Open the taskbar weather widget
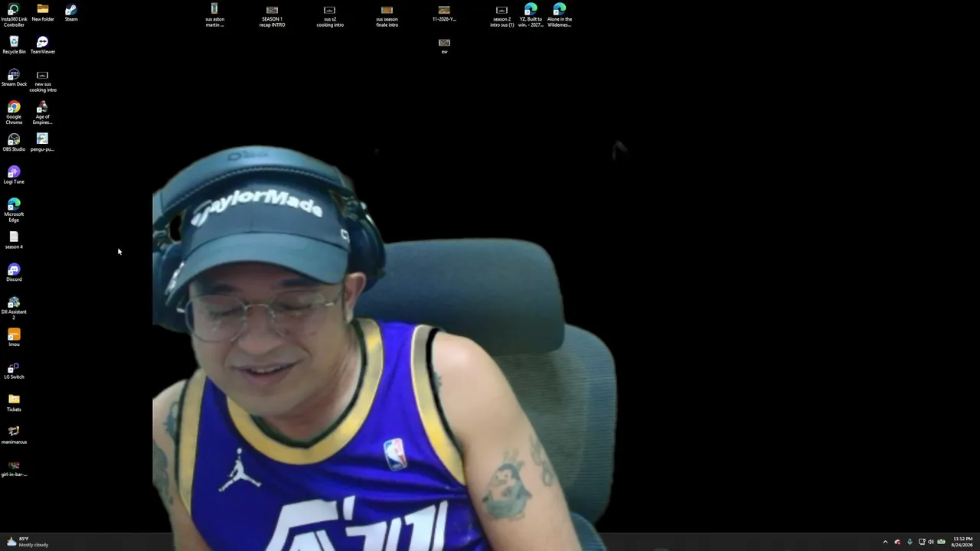Viewport: 980px width, 551px height. pyautogui.click(x=28, y=542)
